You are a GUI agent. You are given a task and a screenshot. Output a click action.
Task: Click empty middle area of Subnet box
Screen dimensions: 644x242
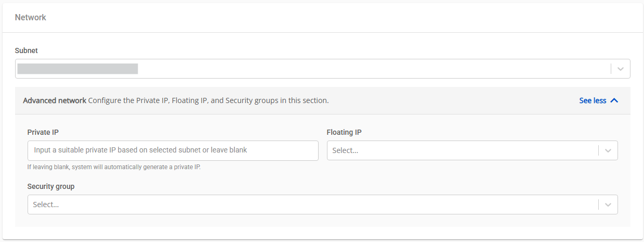[364, 69]
